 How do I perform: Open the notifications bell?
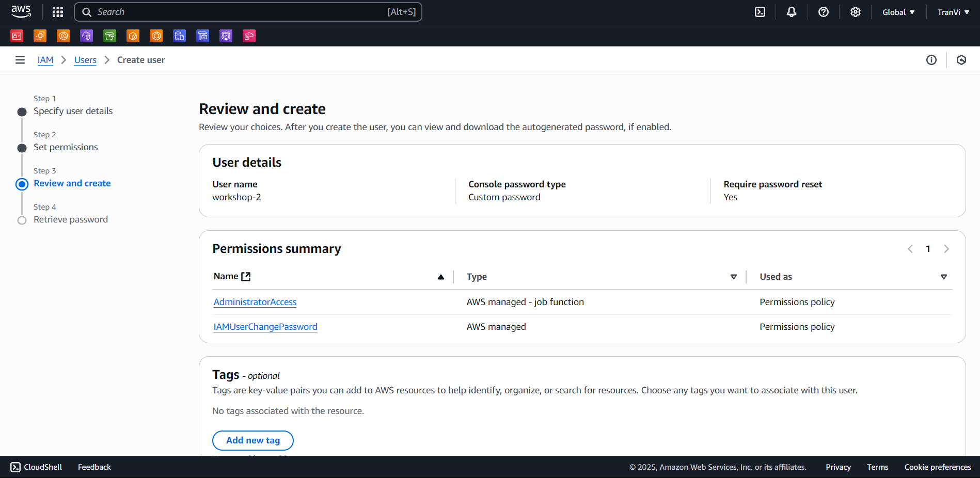point(792,11)
